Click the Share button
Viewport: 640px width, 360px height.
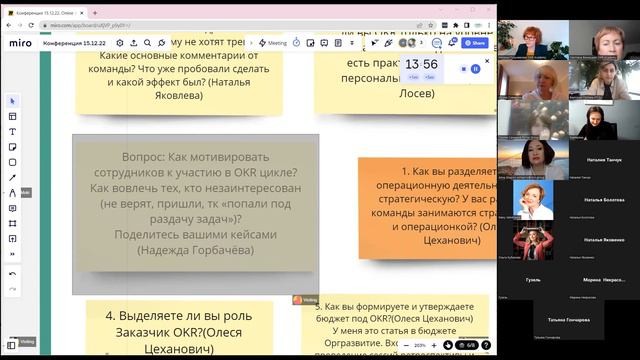tap(475, 43)
